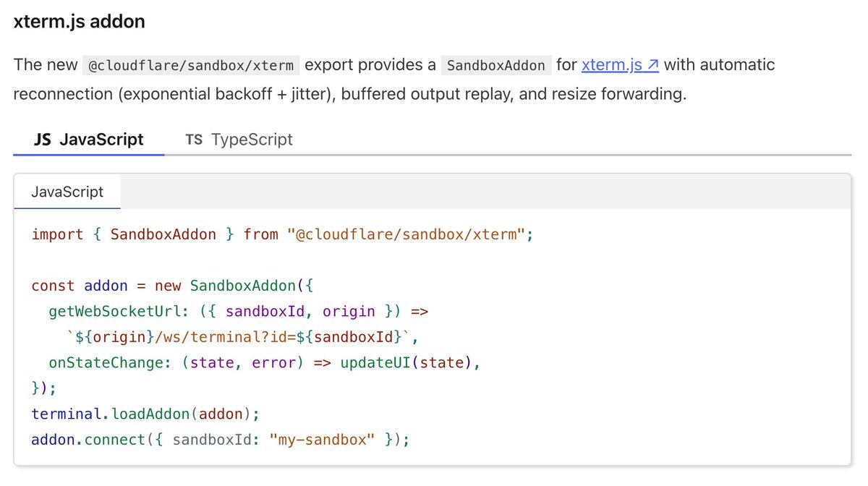868x486 pixels.
Task: Click the "terminal.loadAddon(addon);" line
Action: click(x=145, y=414)
